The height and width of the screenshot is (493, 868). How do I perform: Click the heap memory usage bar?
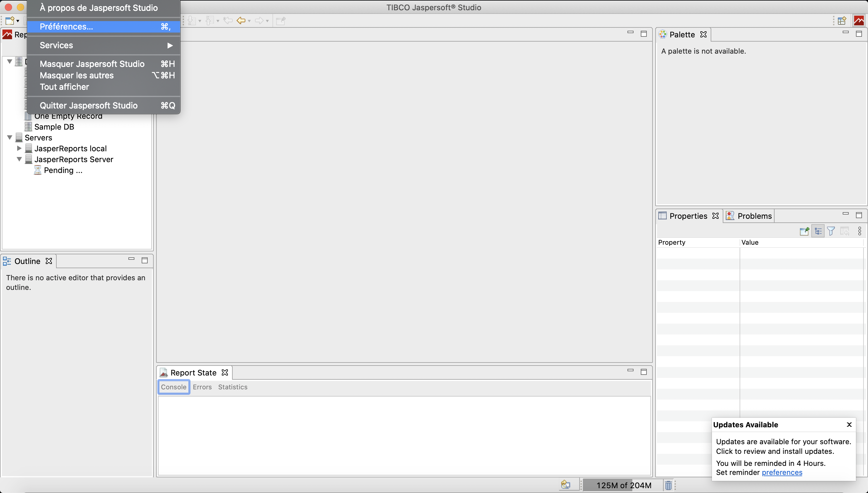coord(624,485)
